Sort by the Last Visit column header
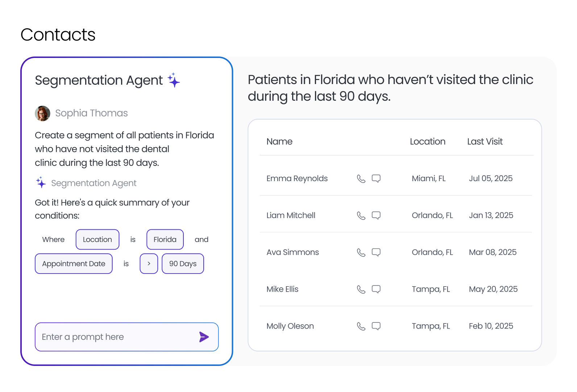This screenshot has width=577, height=392. [x=485, y=142]
